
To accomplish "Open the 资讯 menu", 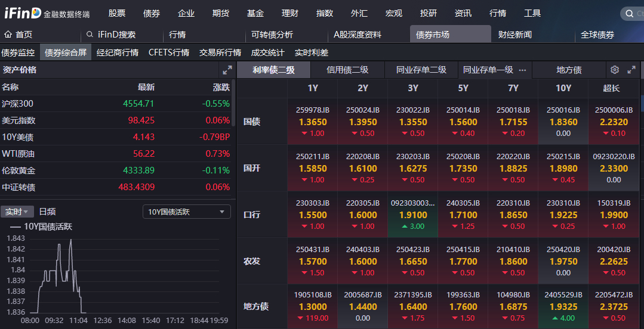I will (x=463, y=13).
